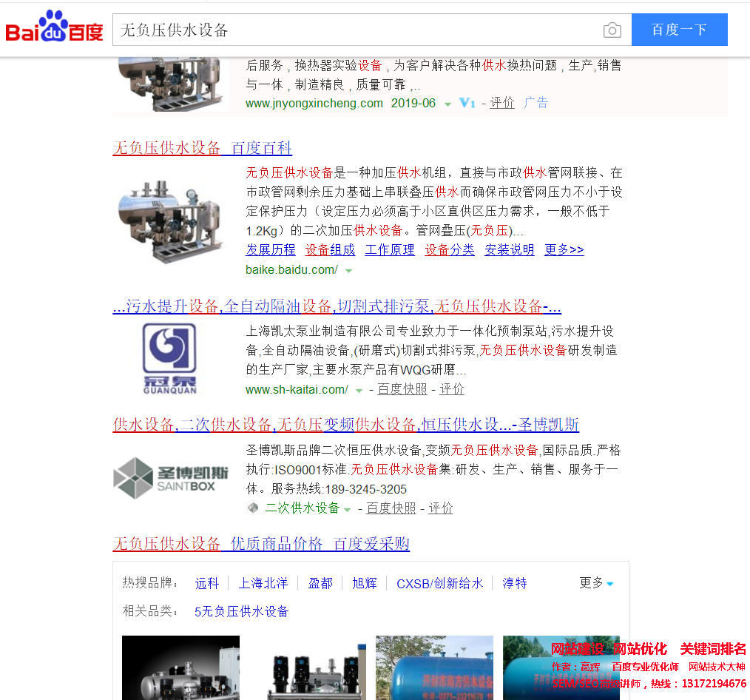Select the 发展历程 section link
Viewport: 750px width, 700px height.
[271, 250]
